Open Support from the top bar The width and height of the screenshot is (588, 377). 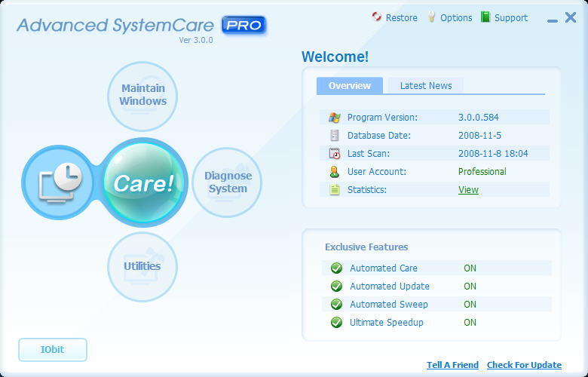coord(511,18)
